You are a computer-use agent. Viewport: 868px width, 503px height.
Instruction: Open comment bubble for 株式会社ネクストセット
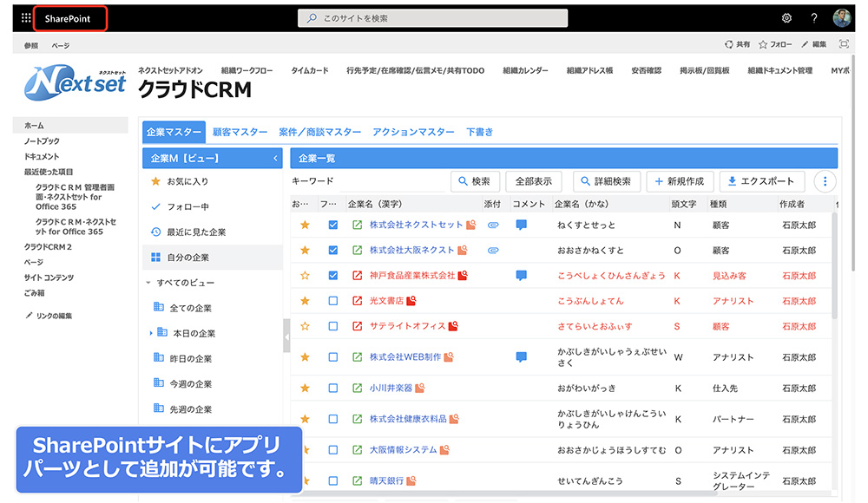521,225
